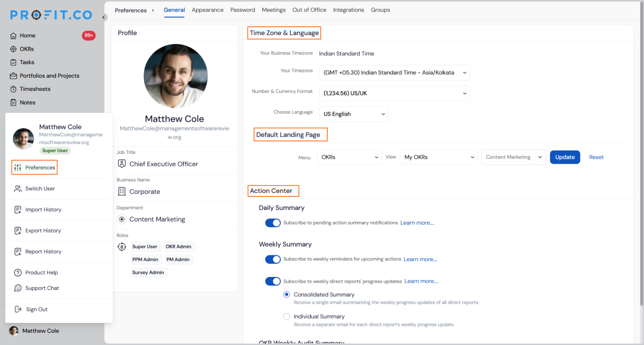Click the 99+ notification badge
Viewport: 644px width, 345px height.
(x=89, y=35)
